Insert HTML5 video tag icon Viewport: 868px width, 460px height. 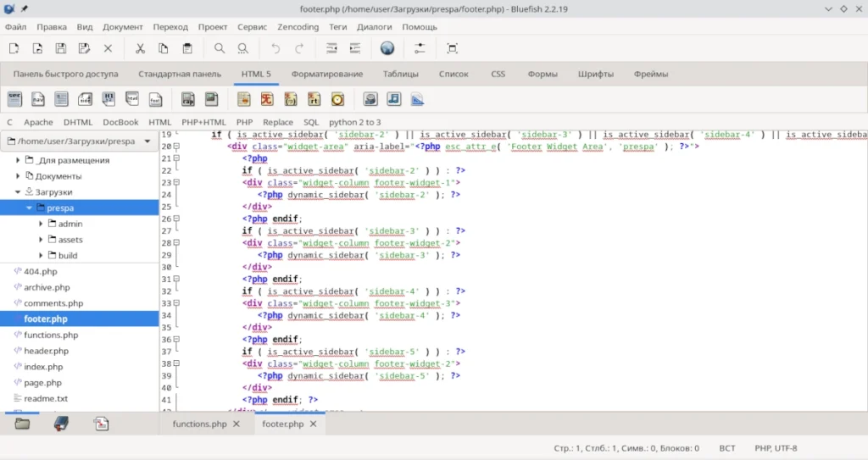point(370,99)
